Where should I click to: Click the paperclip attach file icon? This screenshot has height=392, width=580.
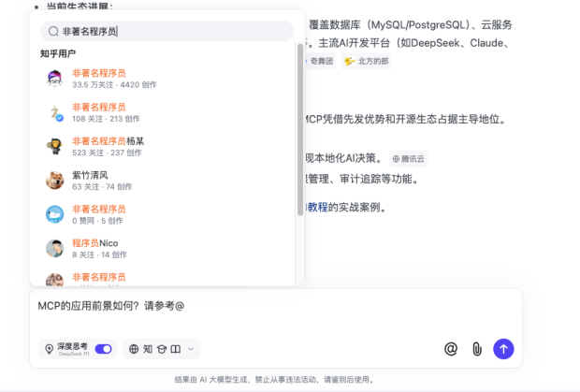click(477, 349)
